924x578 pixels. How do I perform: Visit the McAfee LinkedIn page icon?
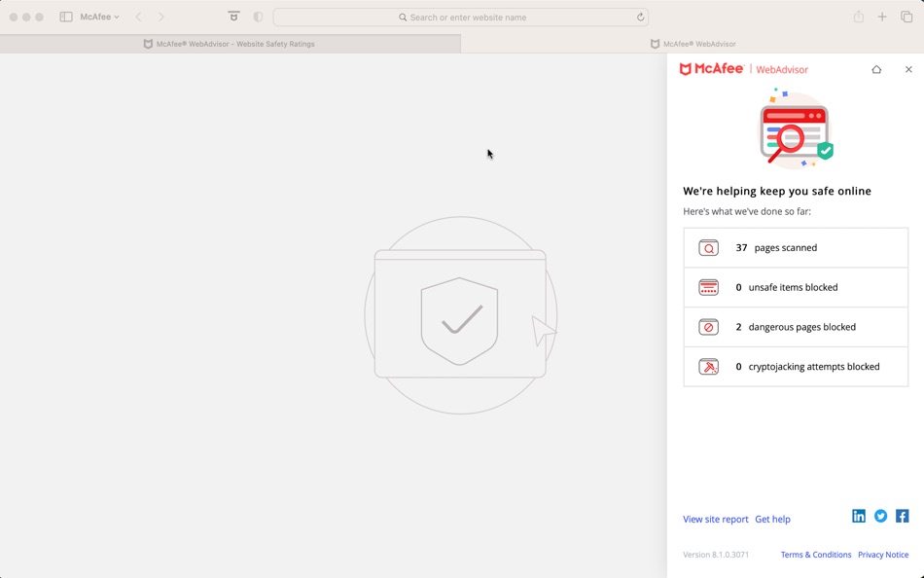[x=859, y=516]
